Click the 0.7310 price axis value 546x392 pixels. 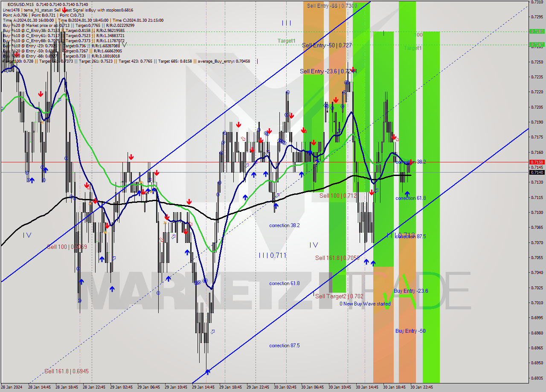pyautogui.click(x=537, y=2)
